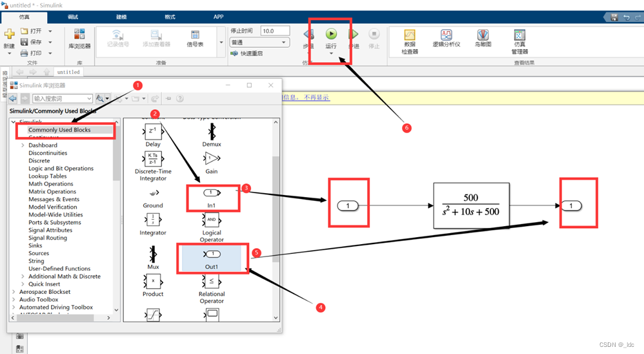Expand the Quick Insert node
Image resolution: width=644 pixels, height=354 pixels.
tap(23, 284)
